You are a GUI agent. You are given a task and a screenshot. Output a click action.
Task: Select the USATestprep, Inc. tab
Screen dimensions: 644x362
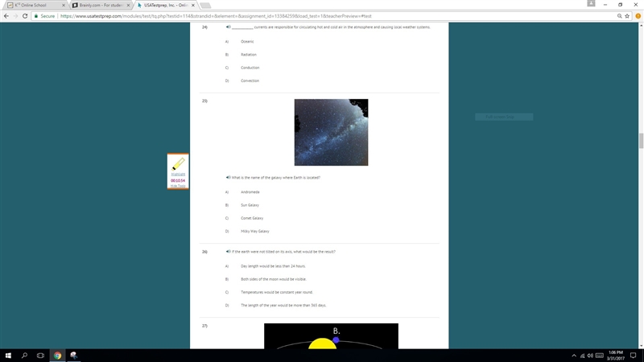(166, 6)
